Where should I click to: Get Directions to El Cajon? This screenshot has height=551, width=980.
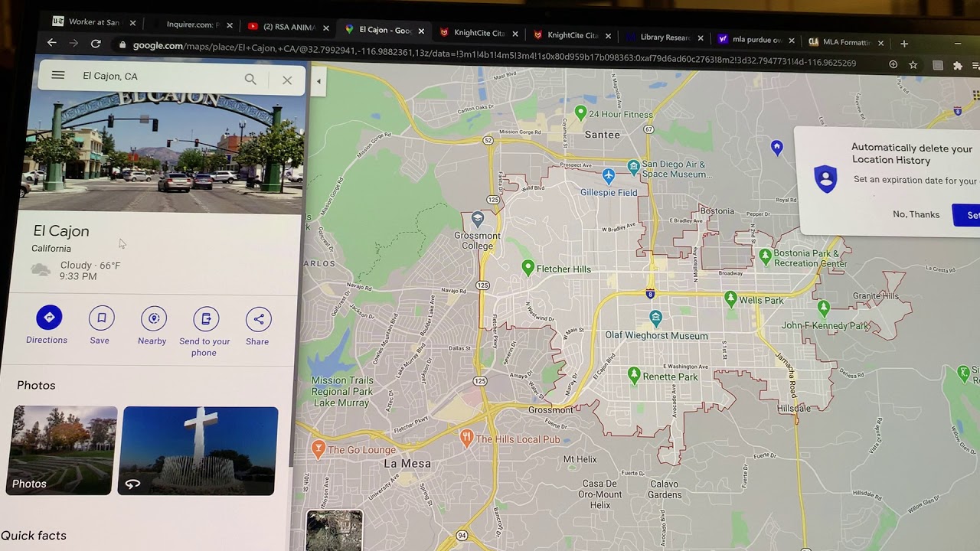(47, 325)
